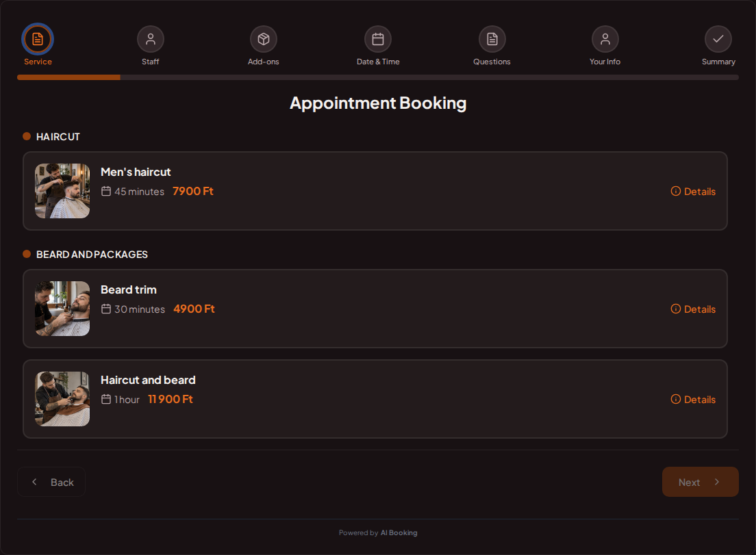Click the 30 minutes duration text

click(x=139, y=309)
